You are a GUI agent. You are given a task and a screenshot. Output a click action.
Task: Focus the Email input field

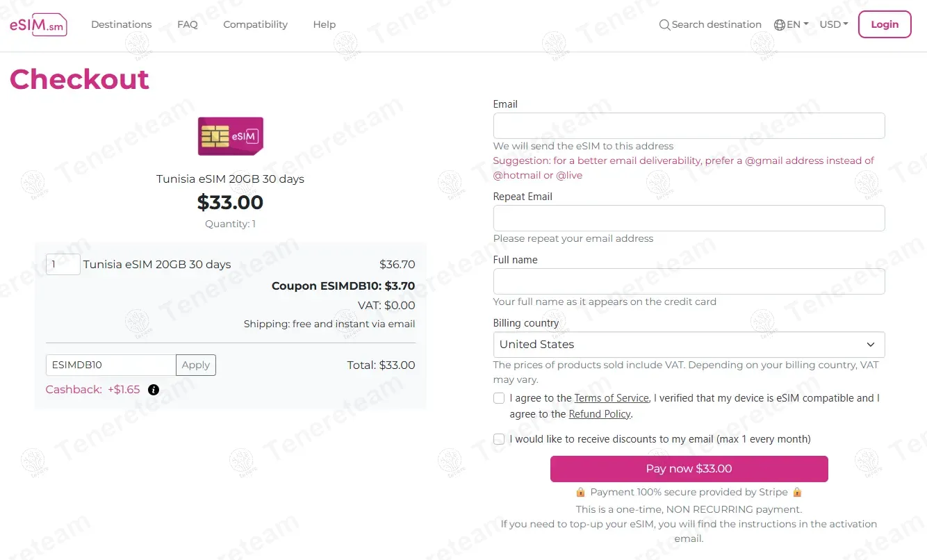[689, 126]
